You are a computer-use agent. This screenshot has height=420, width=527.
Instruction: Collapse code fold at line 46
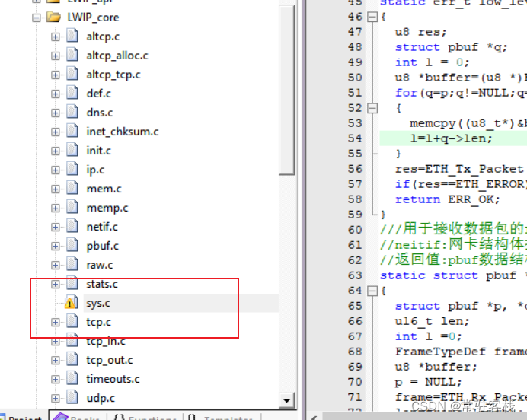pyautogui.click(x=372, y=17)
